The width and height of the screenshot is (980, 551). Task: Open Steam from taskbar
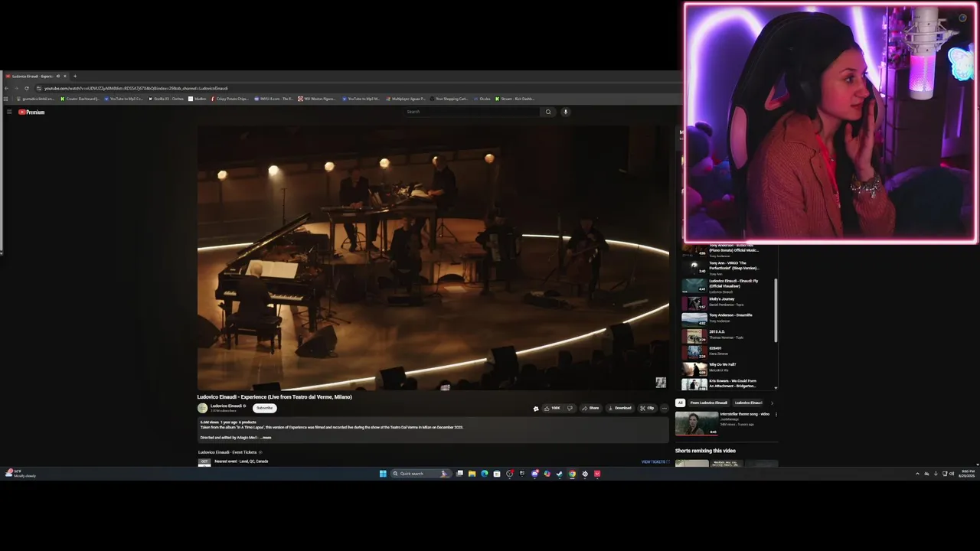[559, 474]
